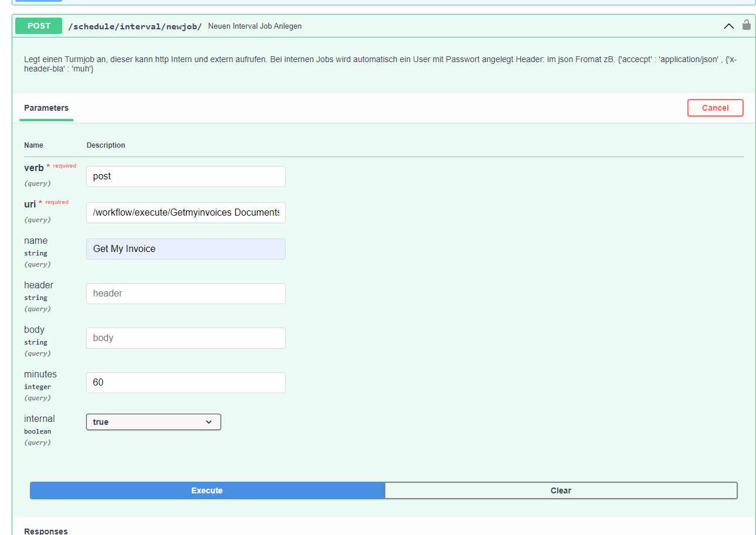Click the 'Name' column header
Image resolution: width=756 pixels, height=535 pixels.
pos(33,145)
